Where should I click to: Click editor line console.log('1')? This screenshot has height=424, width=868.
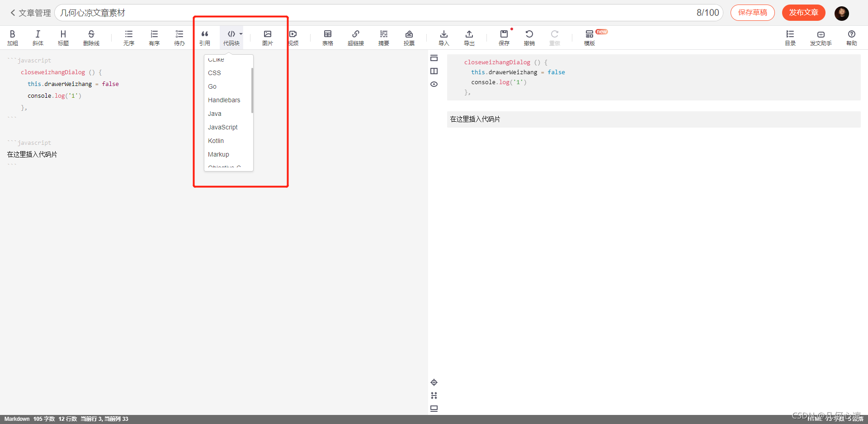tap(54, 96)
